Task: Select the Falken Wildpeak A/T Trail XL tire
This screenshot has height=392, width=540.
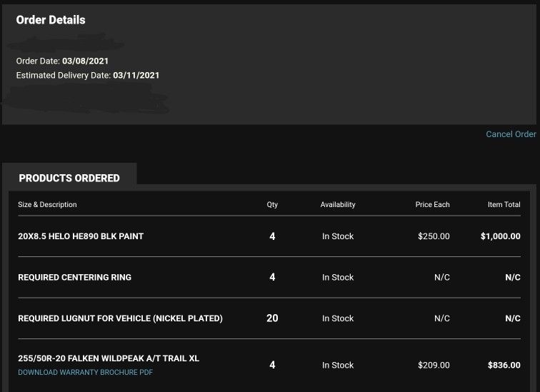Action: pyautogui.click(x=109, y=358)
